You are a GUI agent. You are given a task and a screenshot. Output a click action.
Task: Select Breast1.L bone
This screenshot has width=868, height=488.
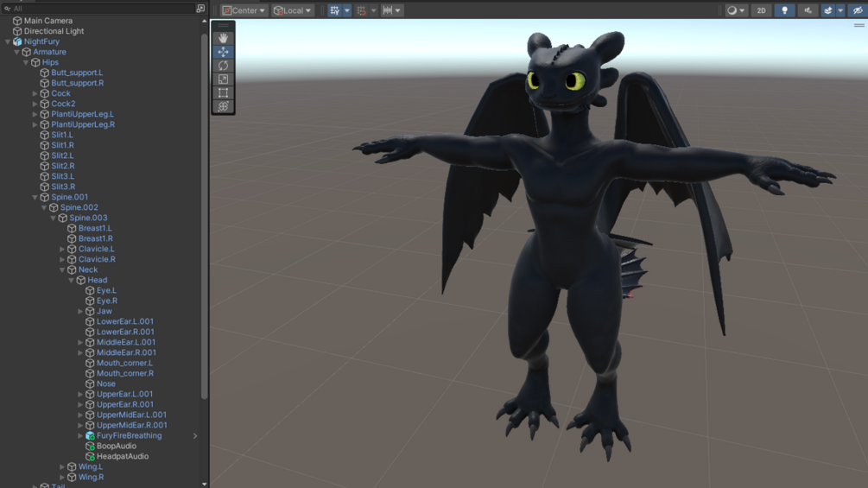click(95, 228)
